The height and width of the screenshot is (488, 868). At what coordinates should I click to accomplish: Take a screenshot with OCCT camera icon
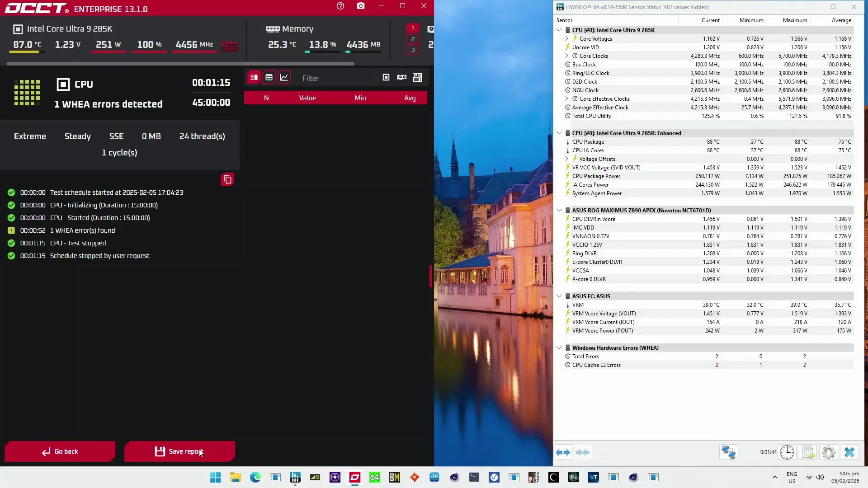361,6
